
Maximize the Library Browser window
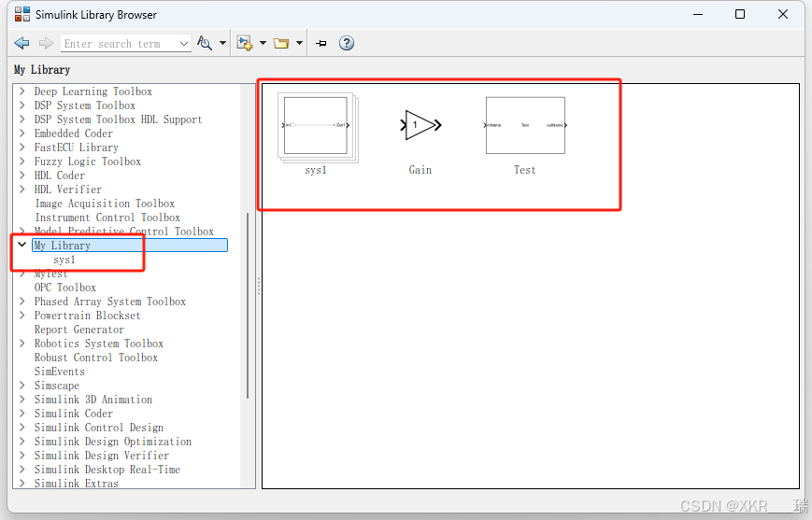[740, 14]
